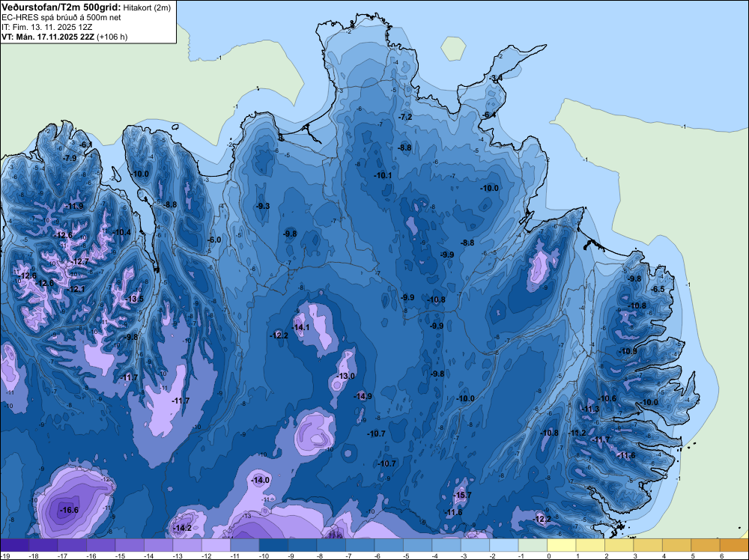Click the '-7.2' temperature value
This screenshot has width=749, height=560.
(x=405, y=117)
